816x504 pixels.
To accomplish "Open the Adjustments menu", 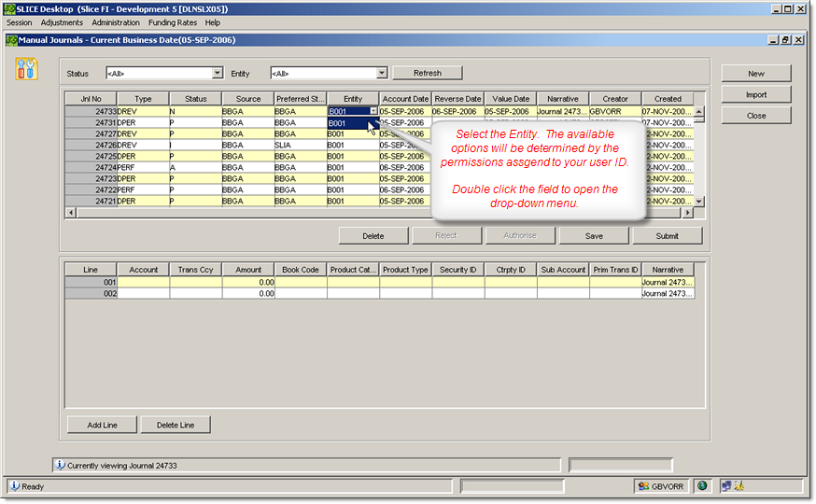I will click(62, 22).
